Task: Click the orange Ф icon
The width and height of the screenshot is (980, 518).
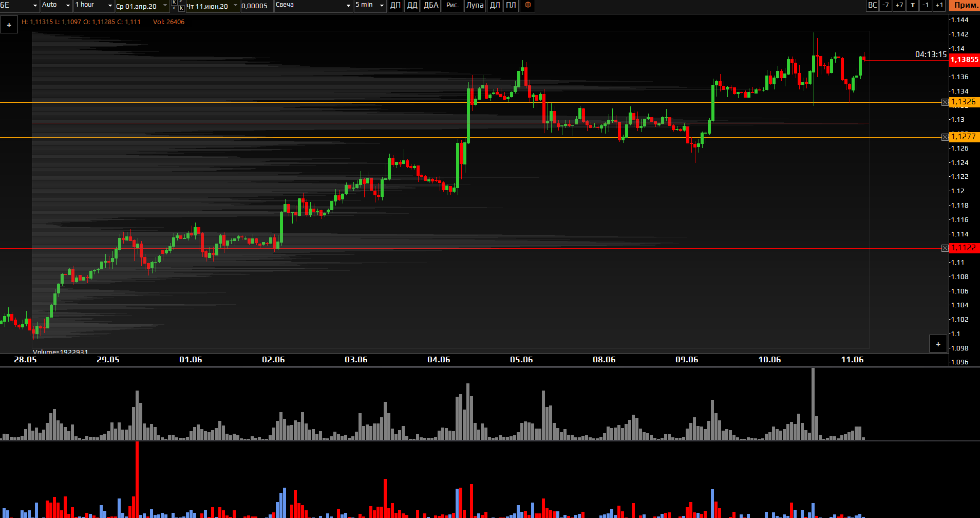Action: pyautogui.click(x=527, y=6)
